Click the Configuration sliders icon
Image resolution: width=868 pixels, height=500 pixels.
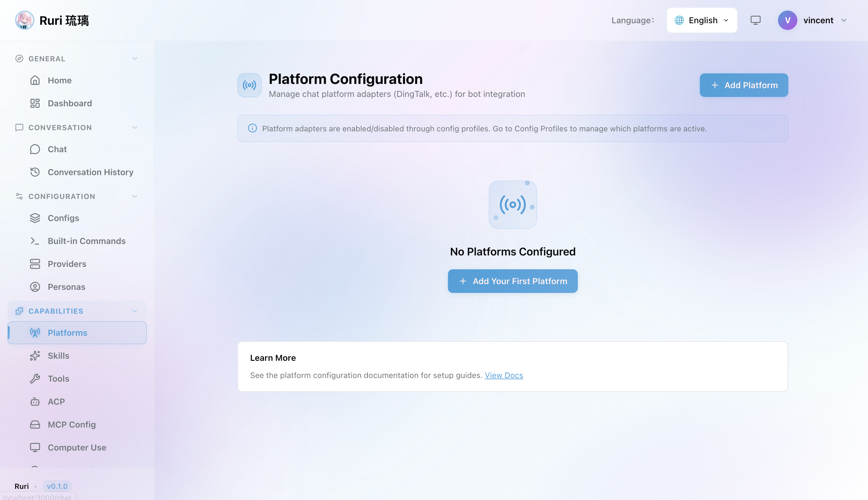19,197
